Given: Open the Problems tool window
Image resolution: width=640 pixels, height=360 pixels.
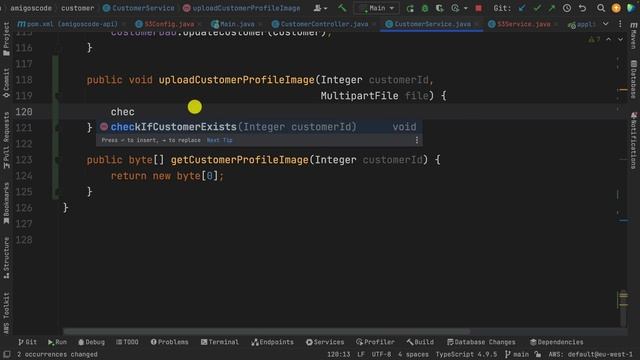Looking at the screenshot, I should 169,342.
